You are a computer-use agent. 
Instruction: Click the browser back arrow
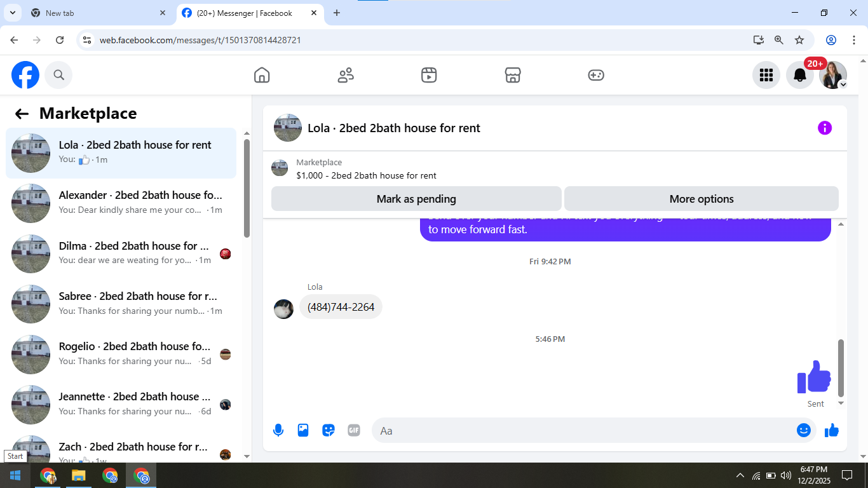click(14, 40)
